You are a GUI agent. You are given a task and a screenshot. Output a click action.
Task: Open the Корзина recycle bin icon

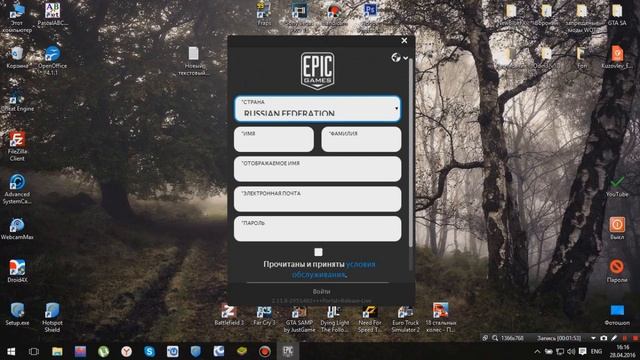coord(17,58)
